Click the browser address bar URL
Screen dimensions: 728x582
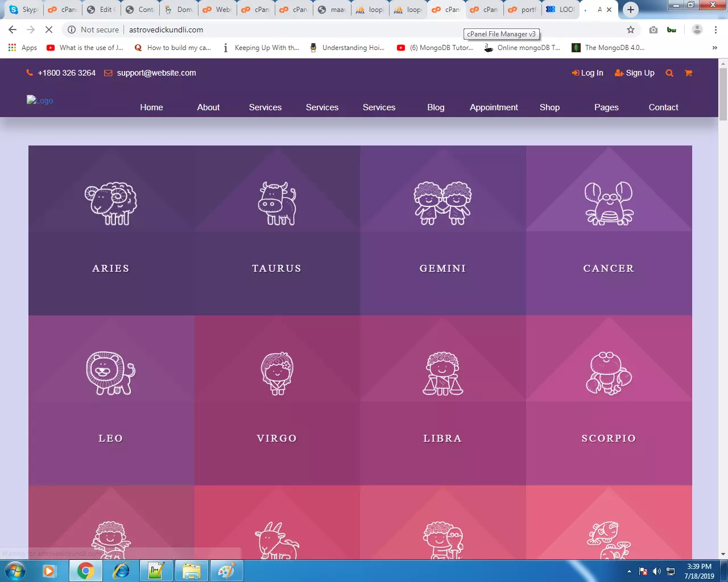[166, 30]
